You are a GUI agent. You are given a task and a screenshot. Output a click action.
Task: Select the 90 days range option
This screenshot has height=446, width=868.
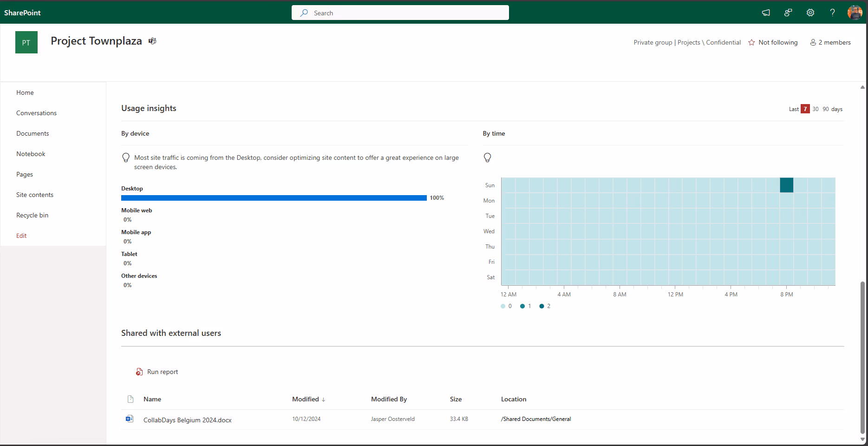826,109
